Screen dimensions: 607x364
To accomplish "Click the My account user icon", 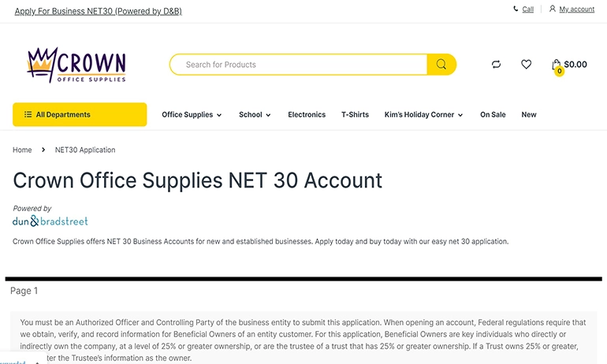I will [553, 9].
